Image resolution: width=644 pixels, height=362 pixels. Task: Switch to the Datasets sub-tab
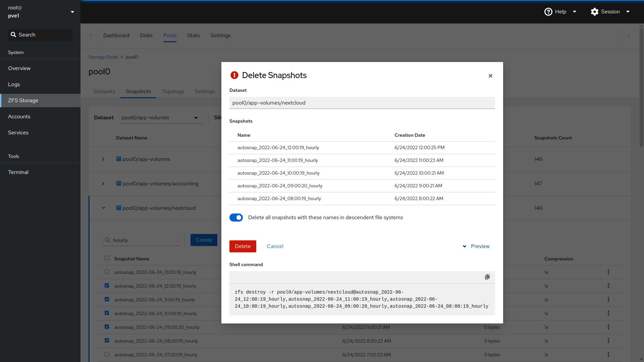tap(105, 92)
